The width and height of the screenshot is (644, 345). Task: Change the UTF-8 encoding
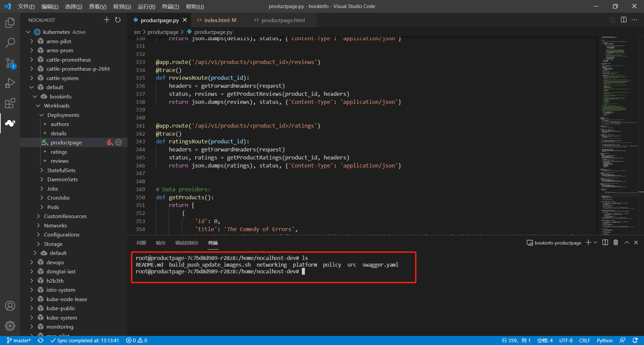point(566,340)
